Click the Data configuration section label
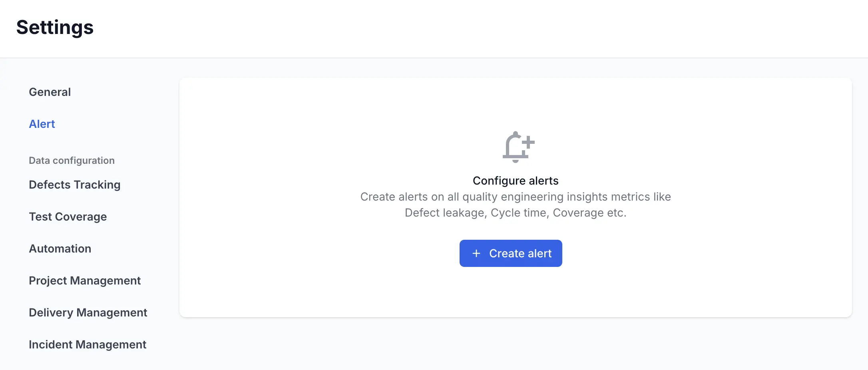The width and height of the screenshot is (868, 370). pyautogui.click(x=72, y=160)
